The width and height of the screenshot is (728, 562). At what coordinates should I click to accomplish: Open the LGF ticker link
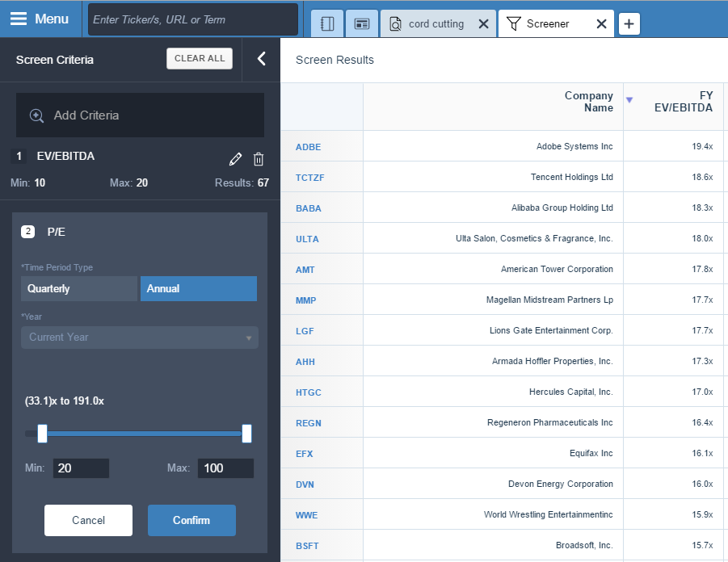(305, 331)
